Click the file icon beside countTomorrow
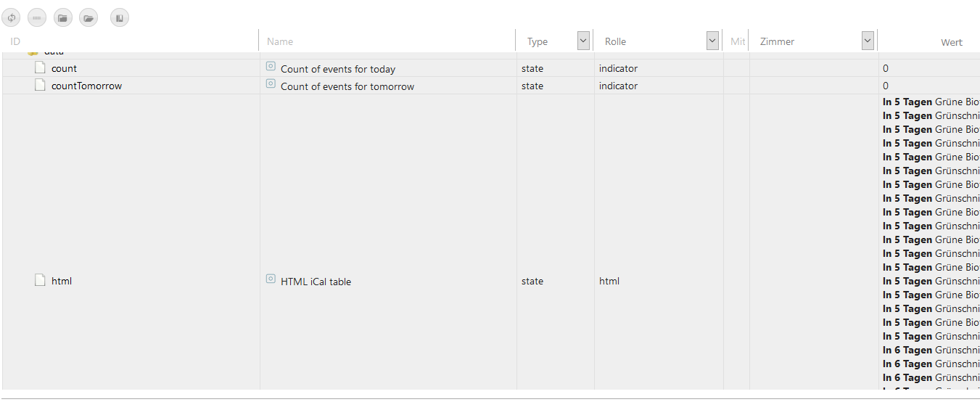Screen dimensions: 980x402 point(41,86)
